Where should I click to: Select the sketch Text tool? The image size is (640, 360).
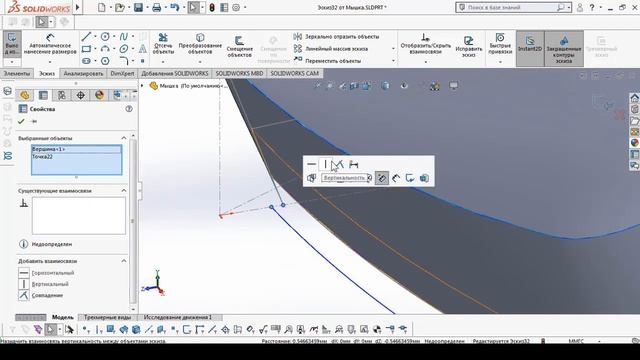click(142, 49)
